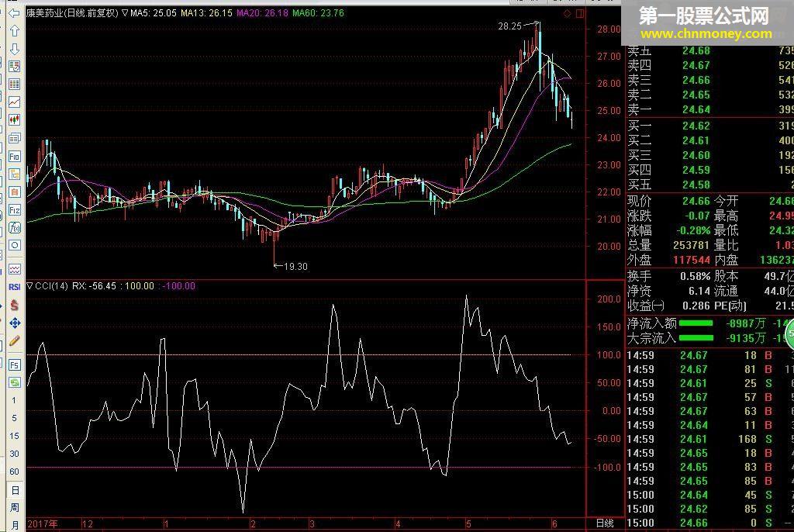Screen dimensions: 794x532
Task: Open the multi-color grid table icon
Action: [14, 84]
